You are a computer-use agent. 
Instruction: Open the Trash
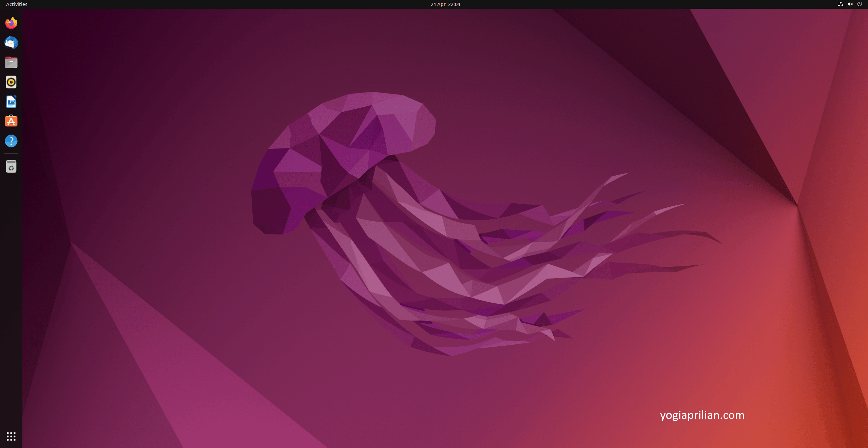click(11, 166)
